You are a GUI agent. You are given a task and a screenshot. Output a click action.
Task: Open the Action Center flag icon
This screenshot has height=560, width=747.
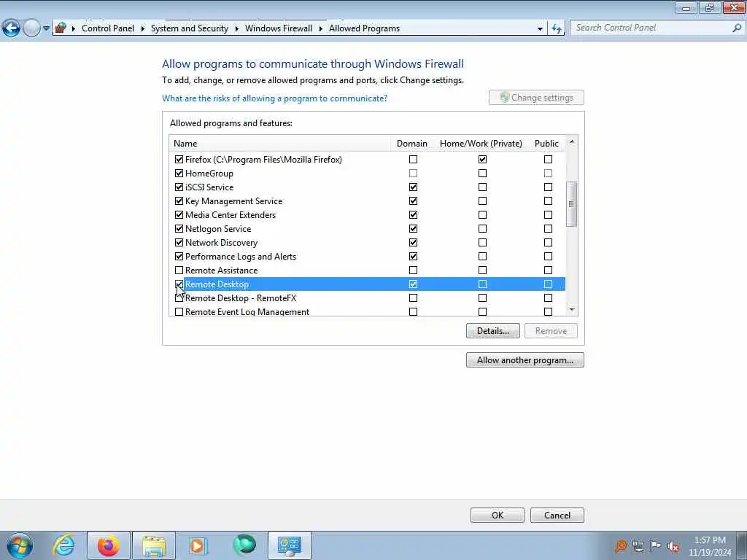click(656, 545)
